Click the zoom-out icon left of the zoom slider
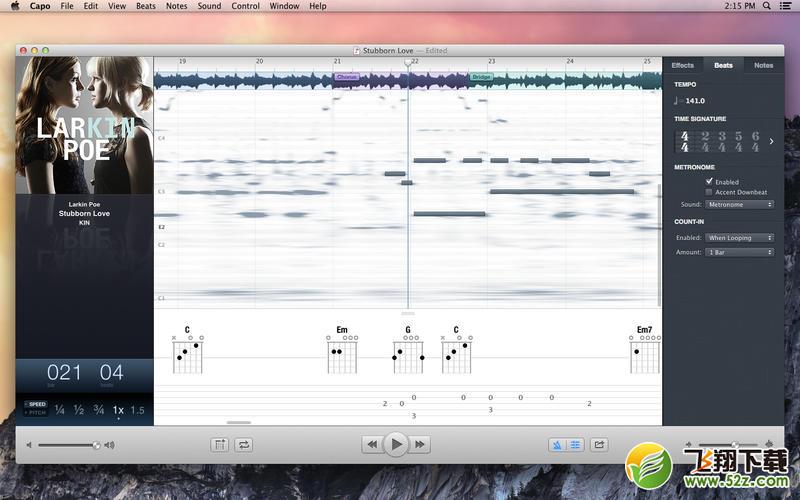 (689, 444)
